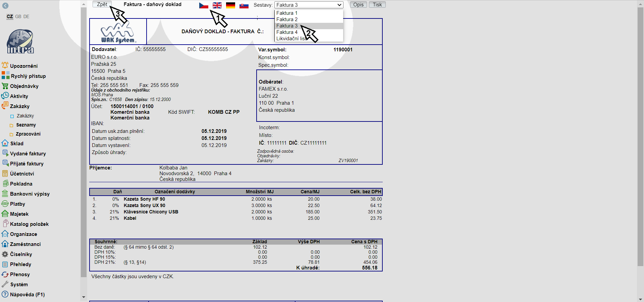Viewport: 644px width, 302px height.
Task: Switch invoice language to Czech flag
Action: [x=204, y=5]
